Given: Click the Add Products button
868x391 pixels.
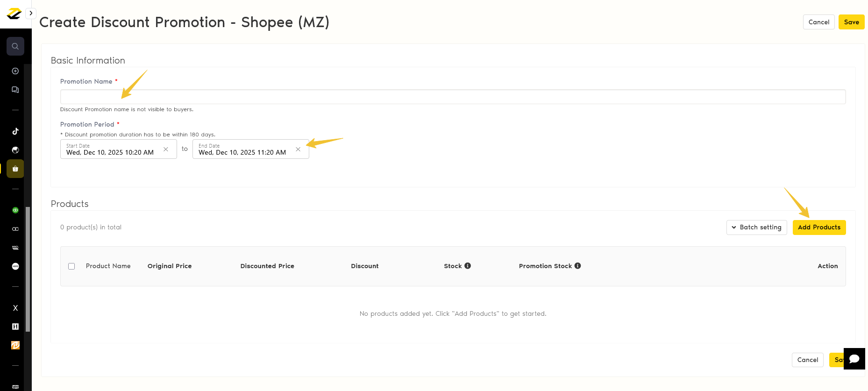Looking at the screenshot, I should [819, 227].
